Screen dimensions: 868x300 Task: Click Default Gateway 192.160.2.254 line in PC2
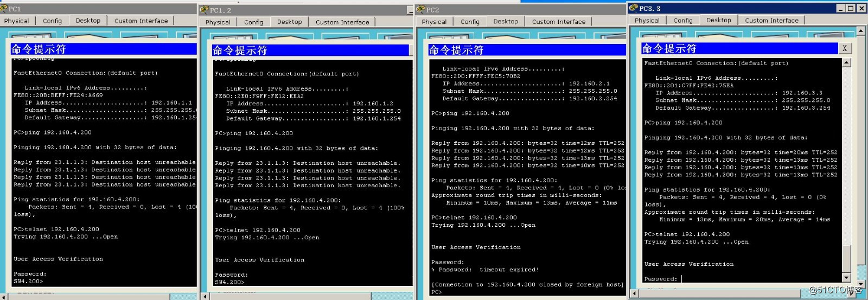point(530,99)
